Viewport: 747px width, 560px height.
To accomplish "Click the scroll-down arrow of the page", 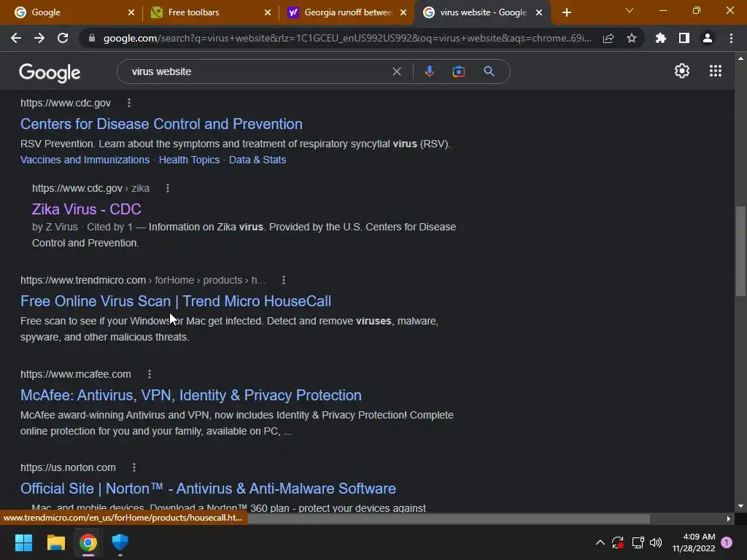I will tap(740, 506).
